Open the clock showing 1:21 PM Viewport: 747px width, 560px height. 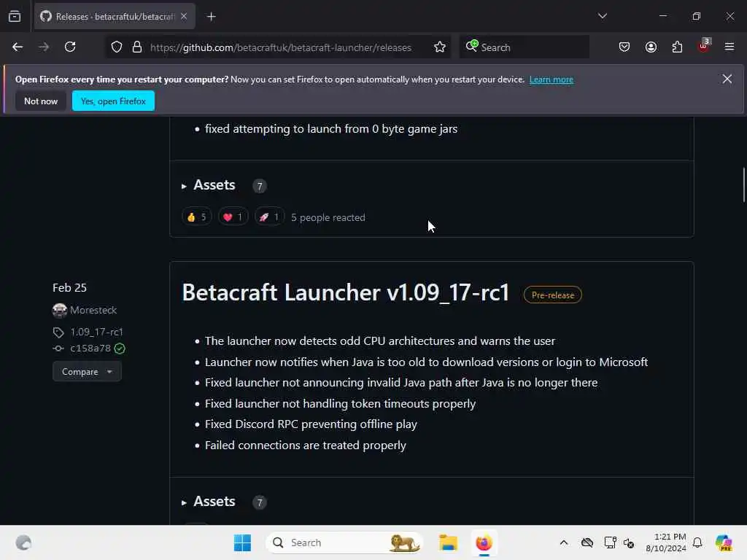665,542
